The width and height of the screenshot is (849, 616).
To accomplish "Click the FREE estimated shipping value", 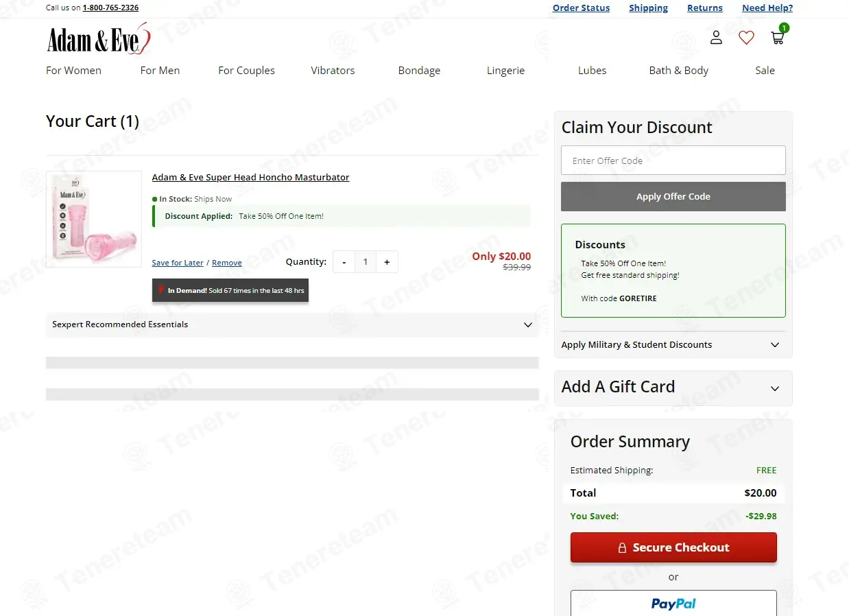I will click(767, 471).
